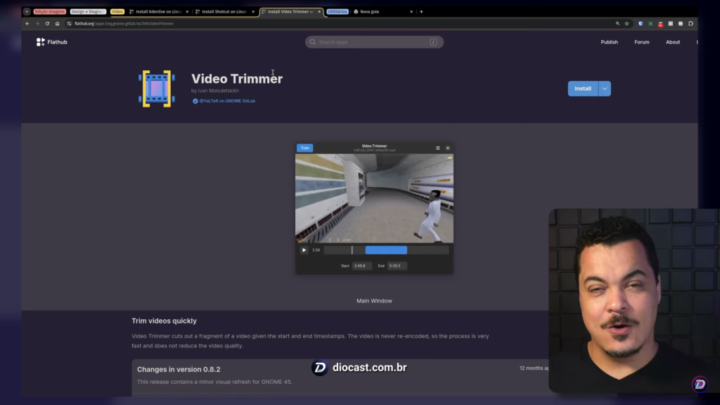The image size is (720, 405).
Task: Switch to the Nova guia tab
Action: 372,12
